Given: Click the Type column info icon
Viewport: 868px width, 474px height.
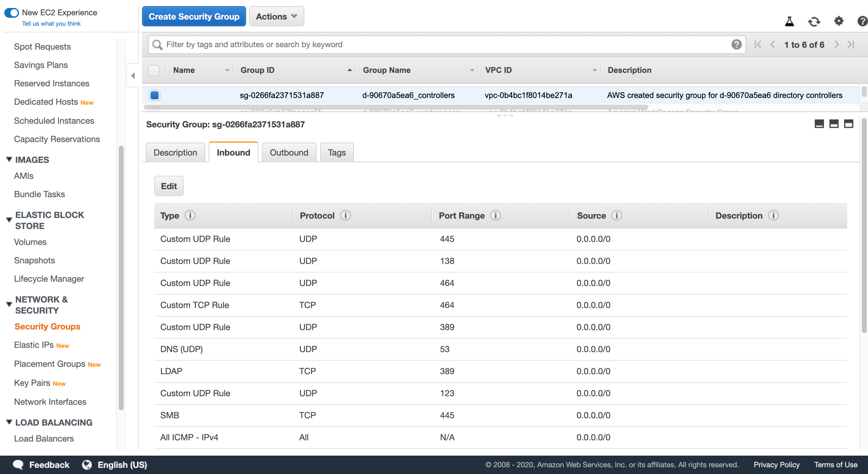Looking at the screenshot, I should [190, 216].
